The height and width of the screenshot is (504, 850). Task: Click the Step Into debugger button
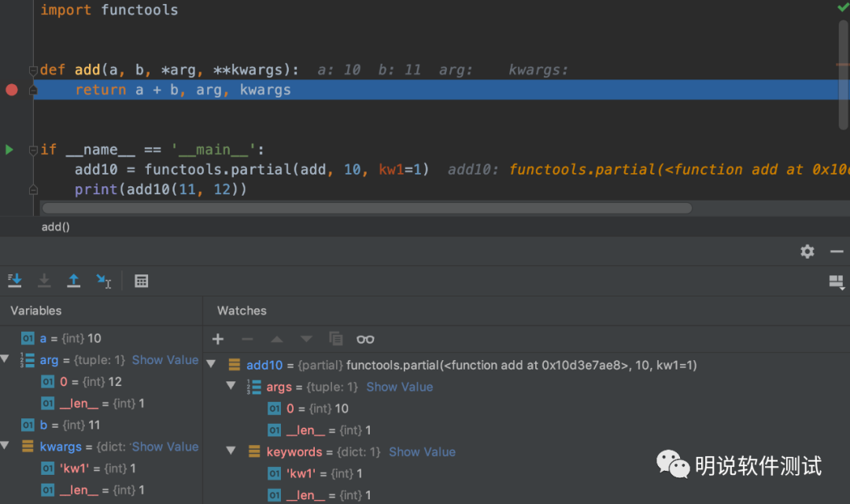click(x=44, y=281)
